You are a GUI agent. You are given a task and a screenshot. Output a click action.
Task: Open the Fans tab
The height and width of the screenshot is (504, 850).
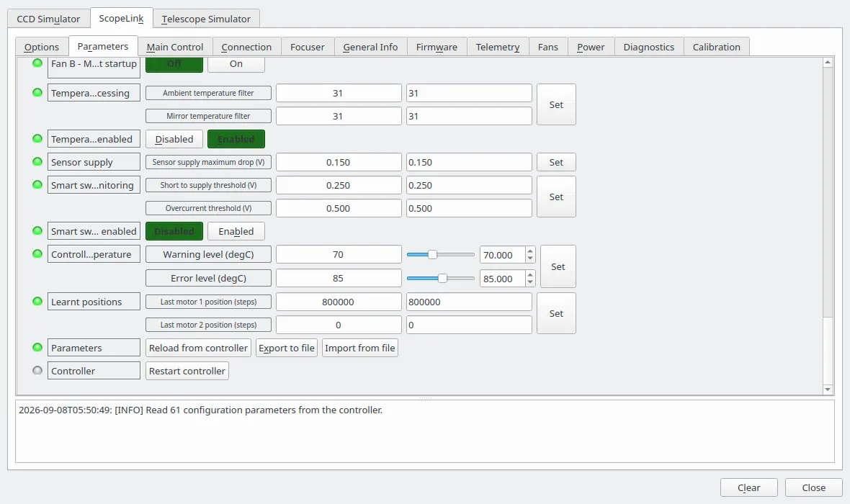coord(548,47)
